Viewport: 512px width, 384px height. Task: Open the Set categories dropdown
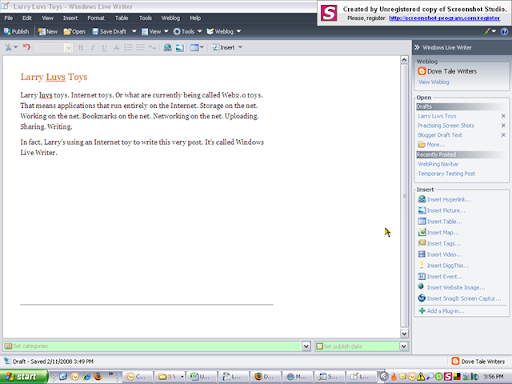click(306, 346)
